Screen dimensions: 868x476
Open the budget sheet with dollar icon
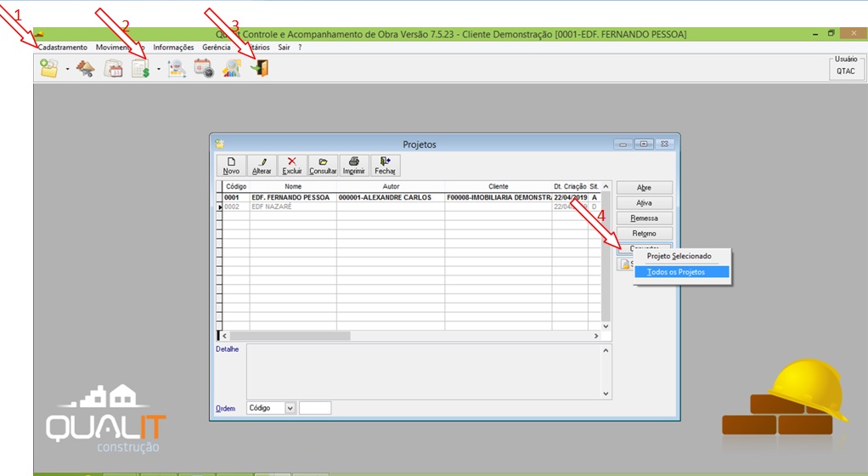click(141, 69)
